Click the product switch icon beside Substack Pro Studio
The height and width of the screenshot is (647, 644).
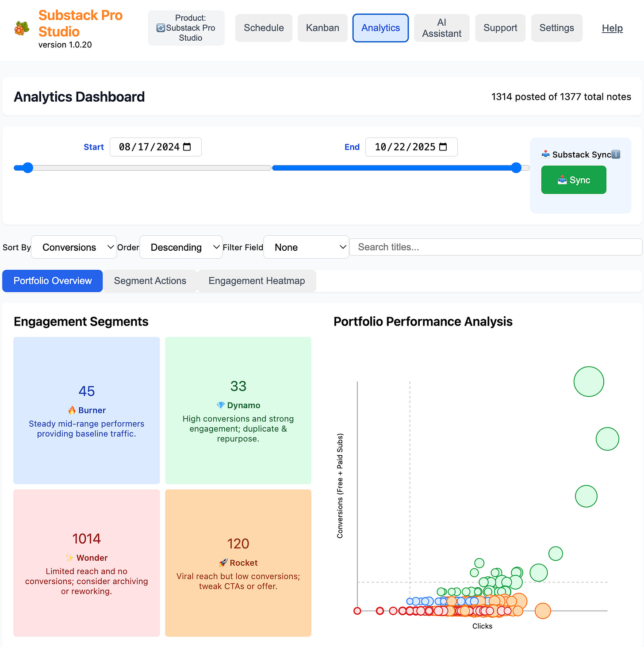pyautogui.click(x=161, y=28)
